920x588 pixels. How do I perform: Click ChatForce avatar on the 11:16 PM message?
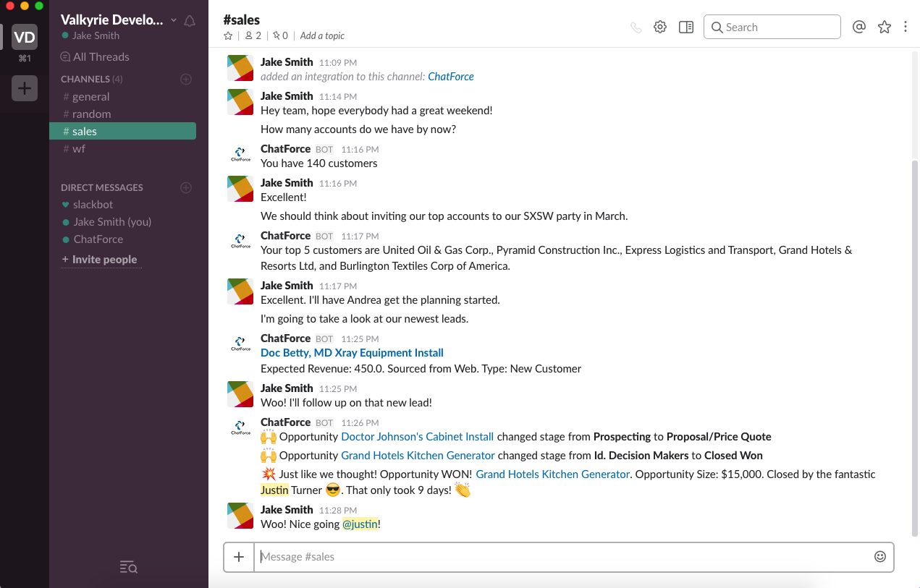click(240, 155)
